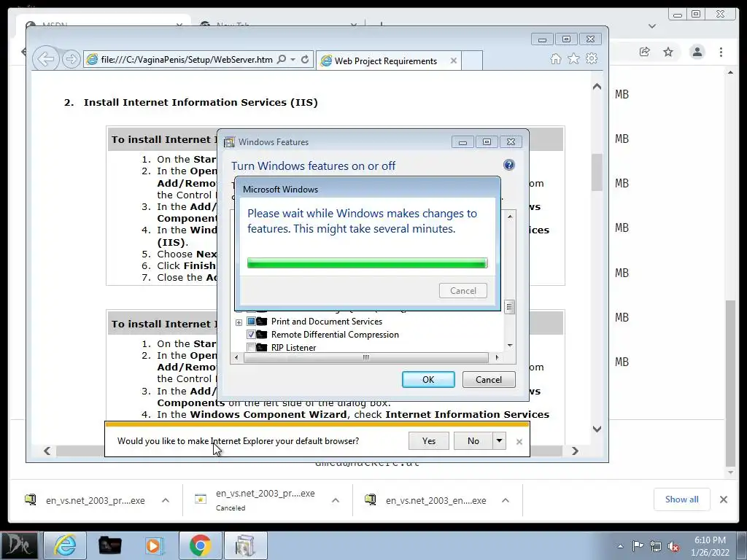
Task: Open Chrome's three-dot menu
Action: point(721,52)
